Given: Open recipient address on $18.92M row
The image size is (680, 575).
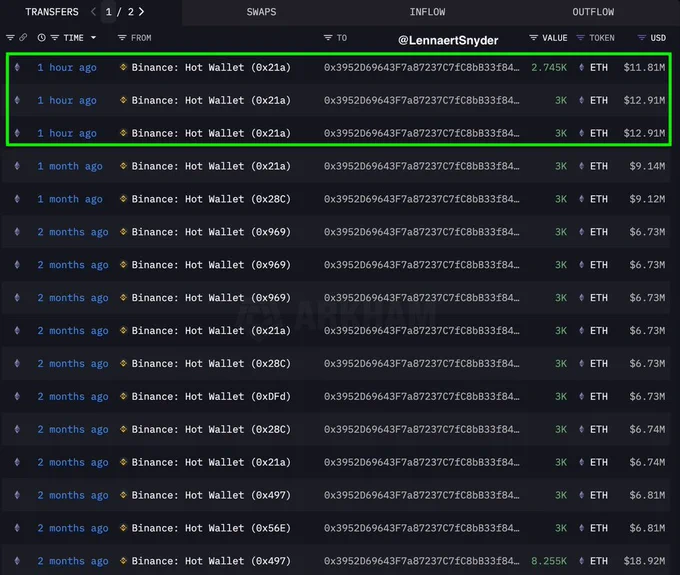Looking at the screenshot, I should (x=422, y=561).
